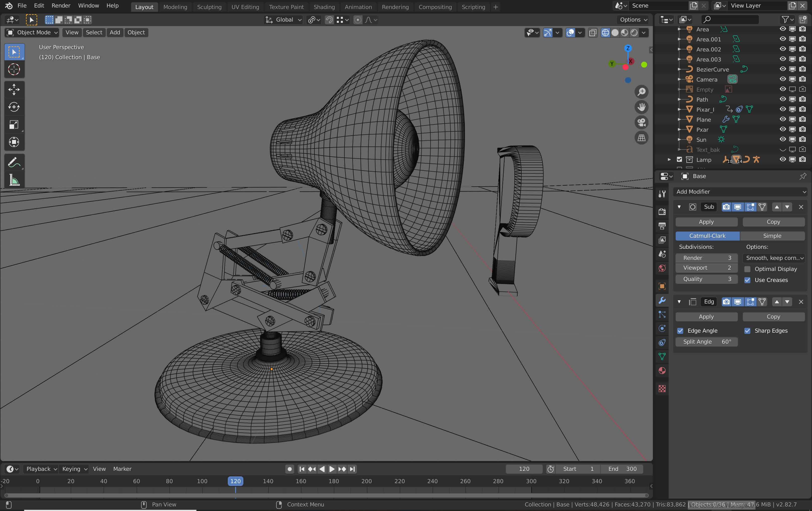Toggle camera view icon in viewport
This screenshot has width=812, height=511.
pos(641,122)
